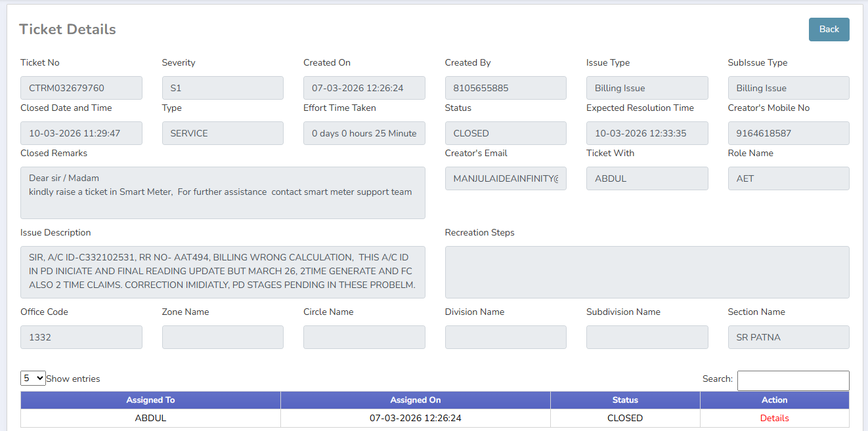Sort by Assigned On column header
868x431 pixels.
pos(415,400)
